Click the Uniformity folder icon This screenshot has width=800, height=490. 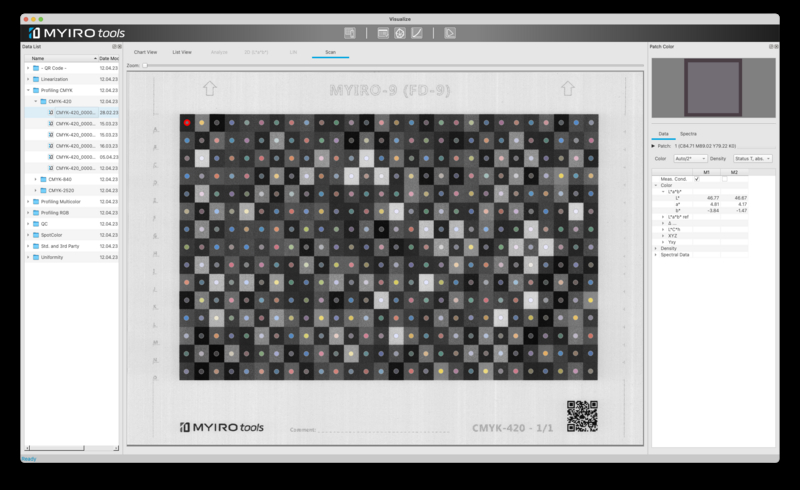36,257
